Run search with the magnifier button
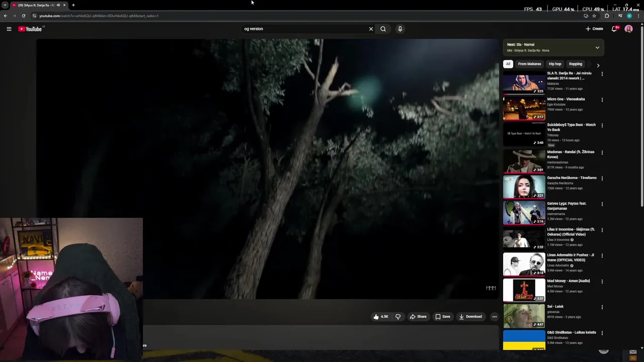The height and width of the screenshot is (362, 644). click(383, 29)
